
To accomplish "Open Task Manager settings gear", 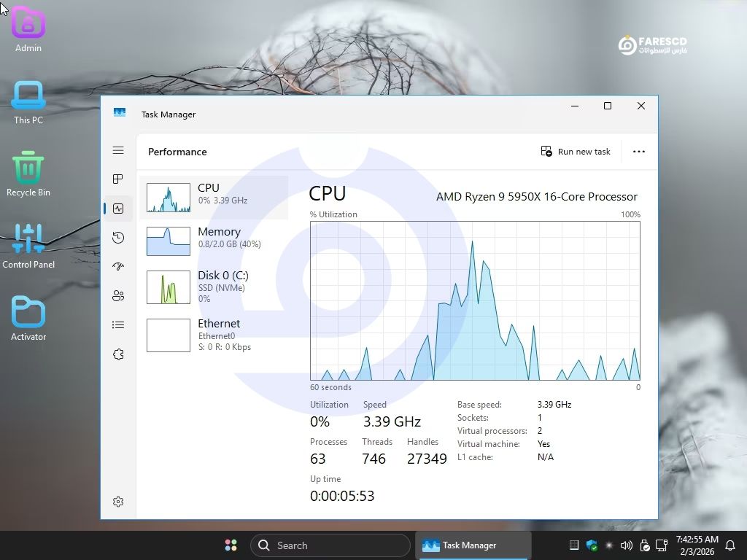I will point(118,502).
